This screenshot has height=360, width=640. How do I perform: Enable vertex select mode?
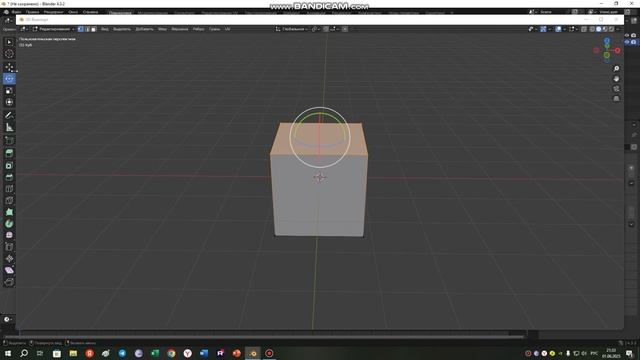click(x=80, y=29)
